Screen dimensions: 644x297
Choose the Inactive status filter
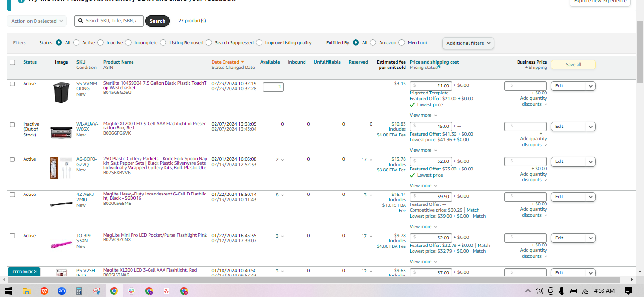click(x=100, y=42)
